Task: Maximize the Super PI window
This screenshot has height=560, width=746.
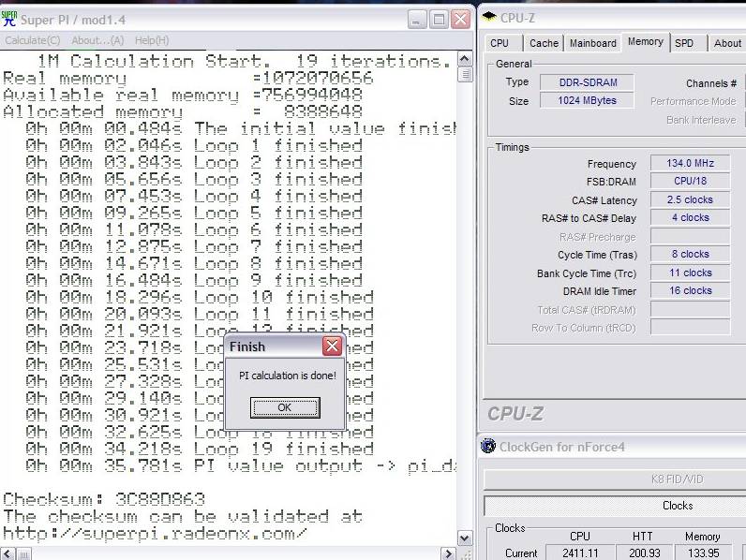Action: 440,20
